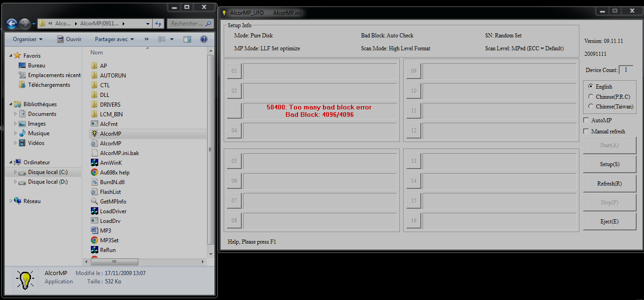Click the Stop(P) button
This screenshot has width=644, height=300.
click(609, 203)
